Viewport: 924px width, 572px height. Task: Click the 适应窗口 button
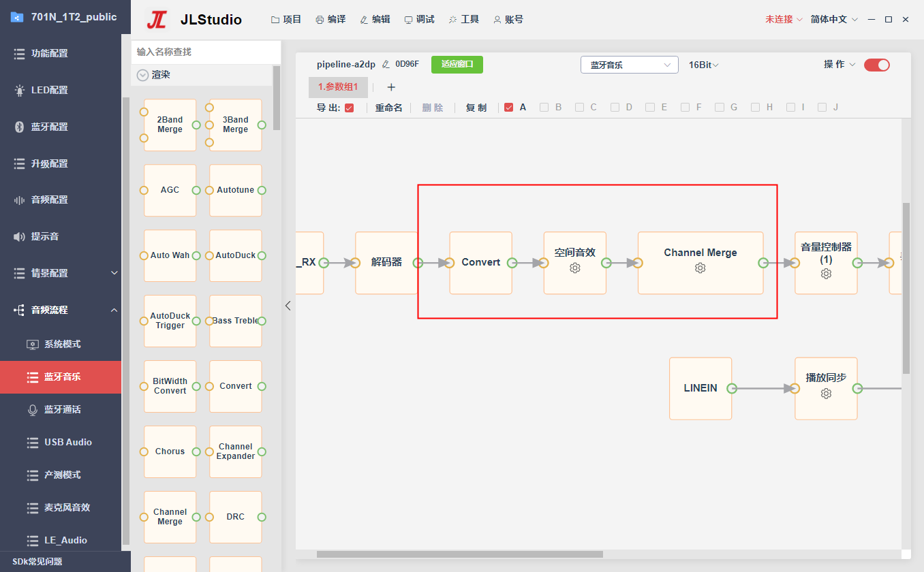coord(457,65)
